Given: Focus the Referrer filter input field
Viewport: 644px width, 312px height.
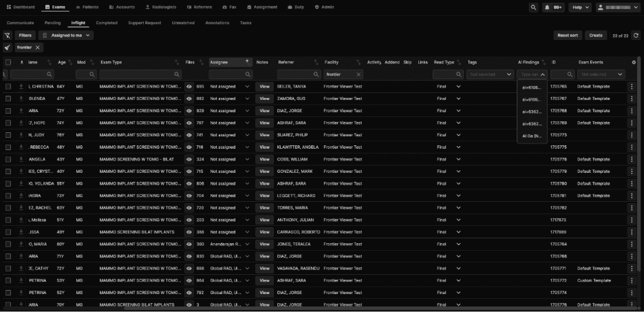Looking at the screenshot, I should coord(299,74).
